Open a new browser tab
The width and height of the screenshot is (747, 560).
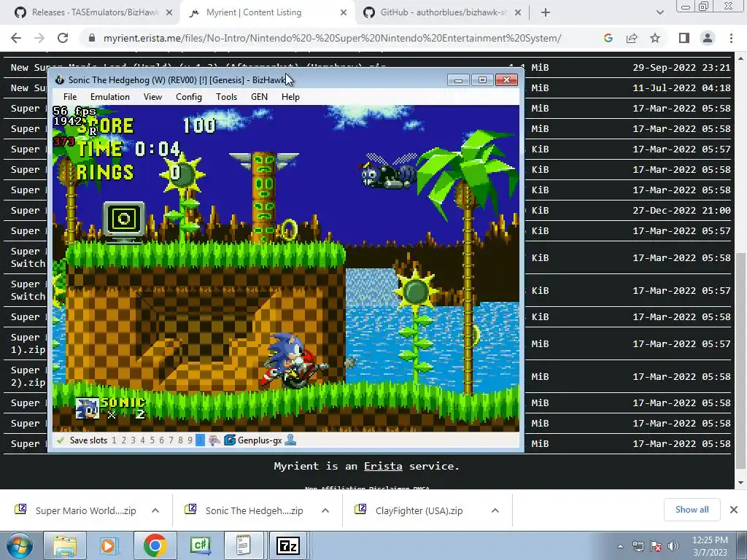click(546, 13)
